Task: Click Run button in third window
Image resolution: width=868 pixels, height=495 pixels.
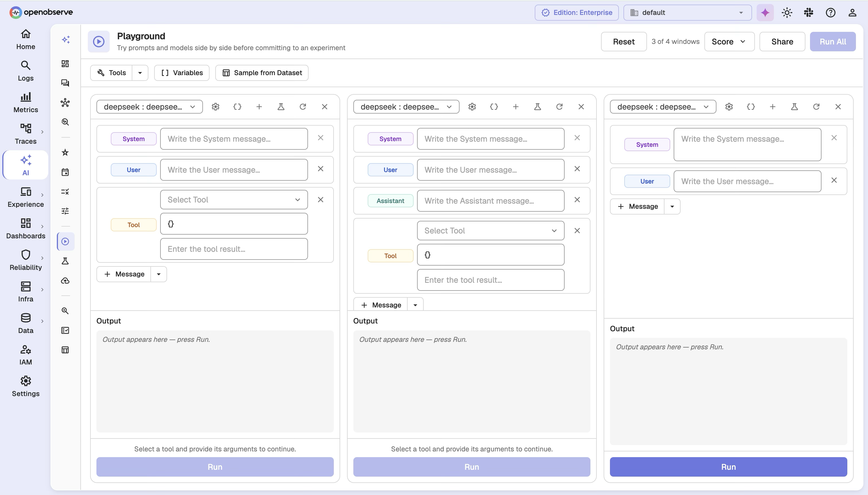Action: [728, 467]
